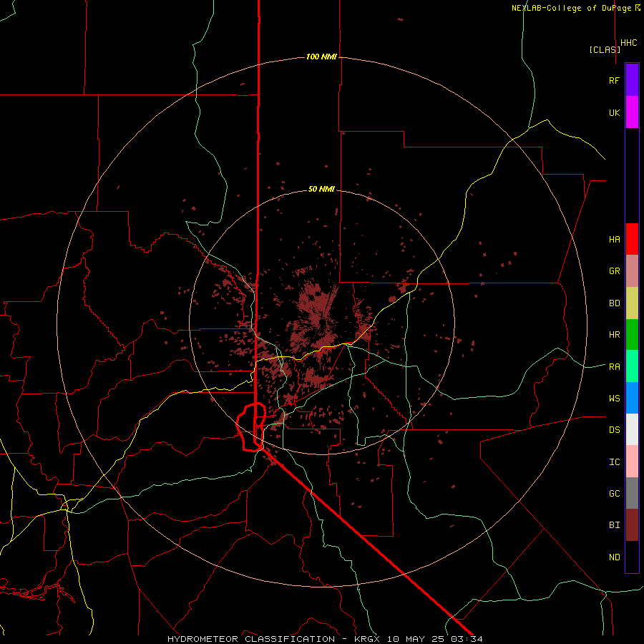Click the WS legend label

pyautogui.click(x=614, y=398)
